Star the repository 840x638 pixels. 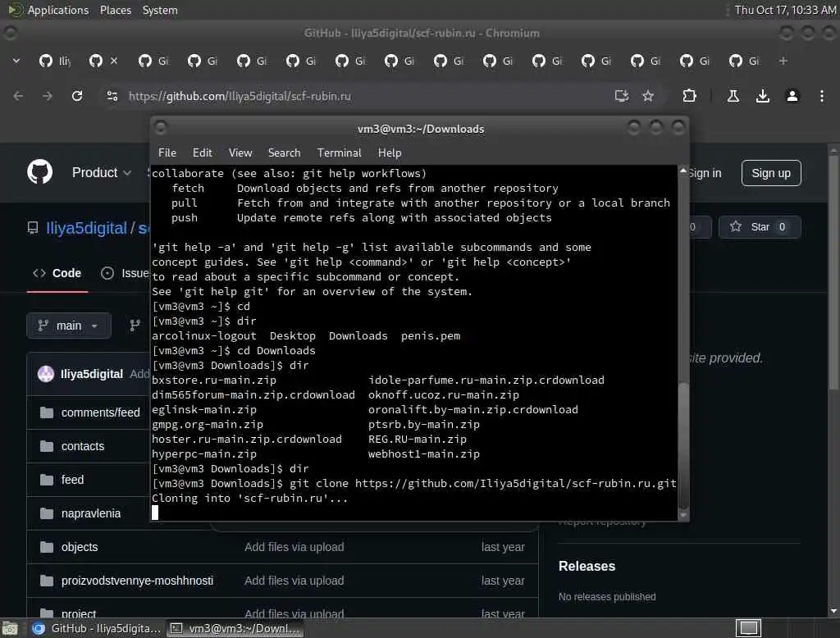(x=760, y=226)
